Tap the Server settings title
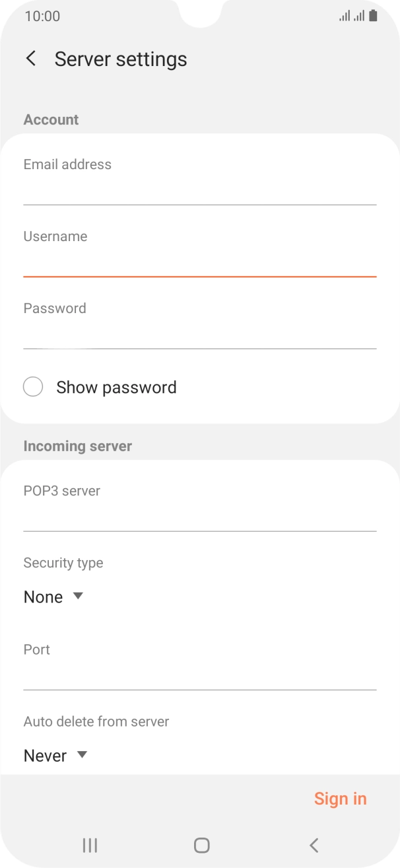 121,59
